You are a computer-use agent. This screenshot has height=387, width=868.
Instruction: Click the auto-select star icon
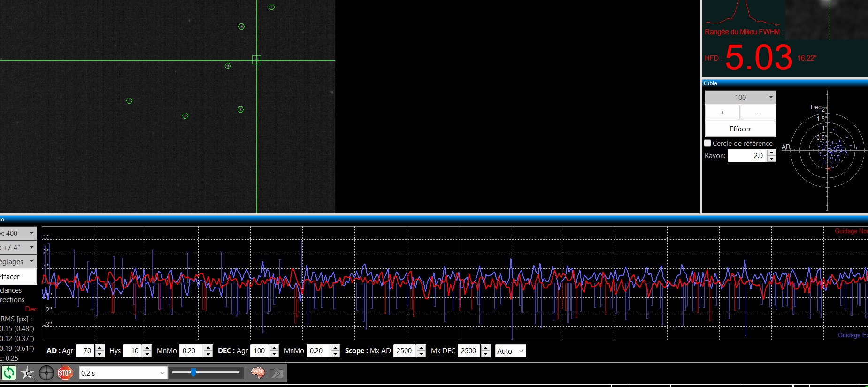point(28,373)
